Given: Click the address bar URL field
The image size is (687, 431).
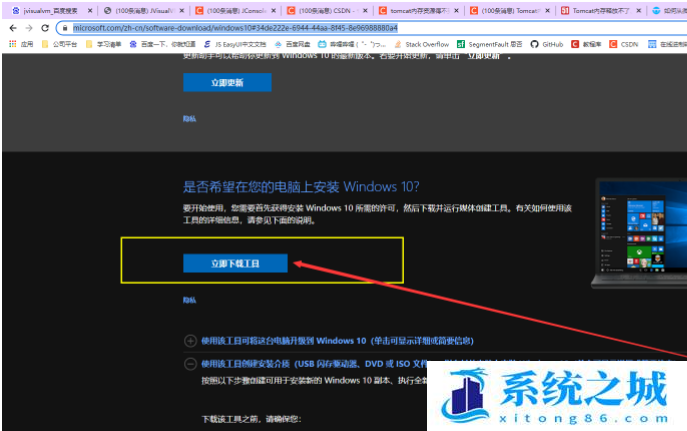Looking at the screenshot, I should [x=300, y=28].
